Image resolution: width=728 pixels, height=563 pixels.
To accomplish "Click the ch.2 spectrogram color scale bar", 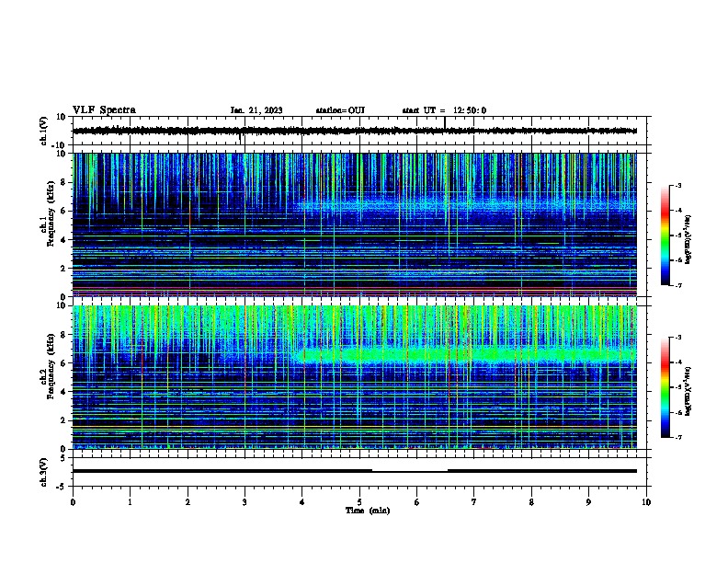I will pyautogui.click(x=665, y=387).
